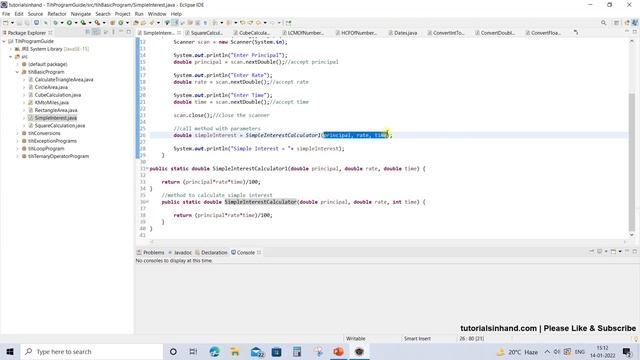The image size is (640, 360).
Task: Click the Debug toolbar icon
Action: tap(56, 23)
